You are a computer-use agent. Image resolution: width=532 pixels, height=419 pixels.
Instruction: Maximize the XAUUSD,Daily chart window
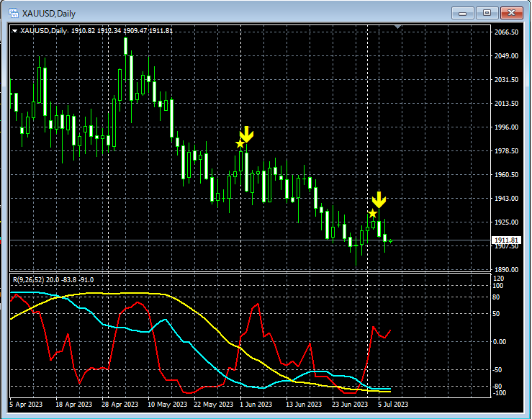pyautogui.click(x=487, y=13)
